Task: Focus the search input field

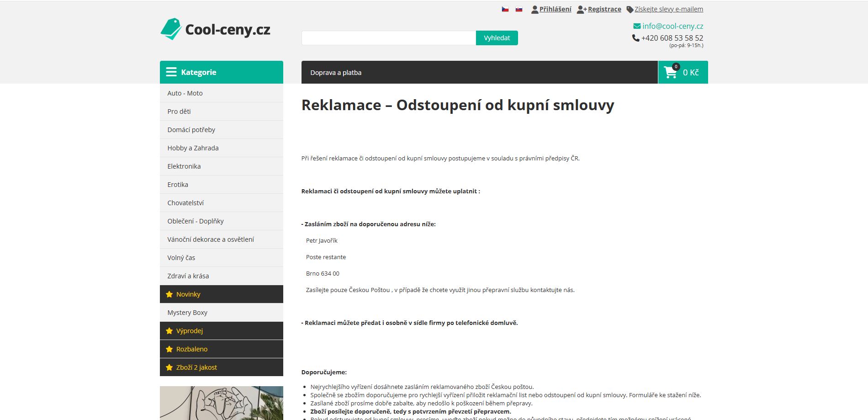Action: tap(389, 38)
